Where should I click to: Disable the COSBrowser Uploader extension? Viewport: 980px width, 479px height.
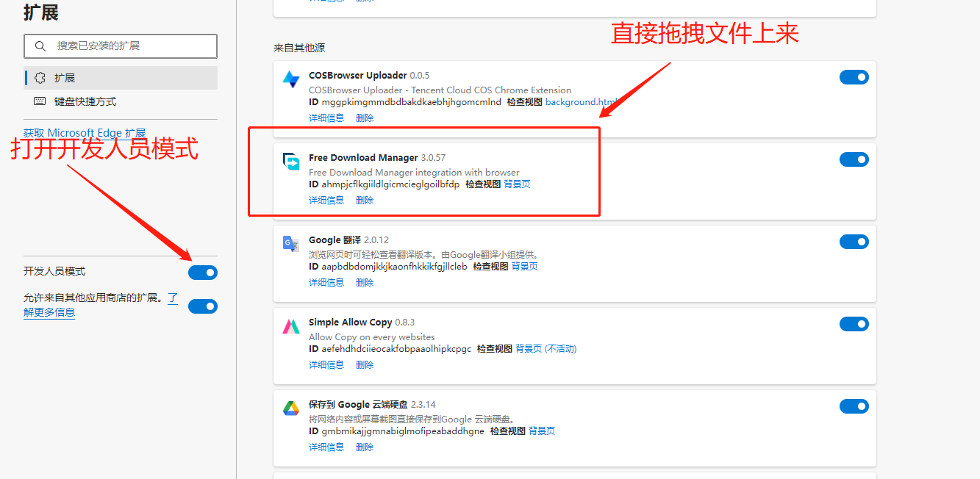854,76
